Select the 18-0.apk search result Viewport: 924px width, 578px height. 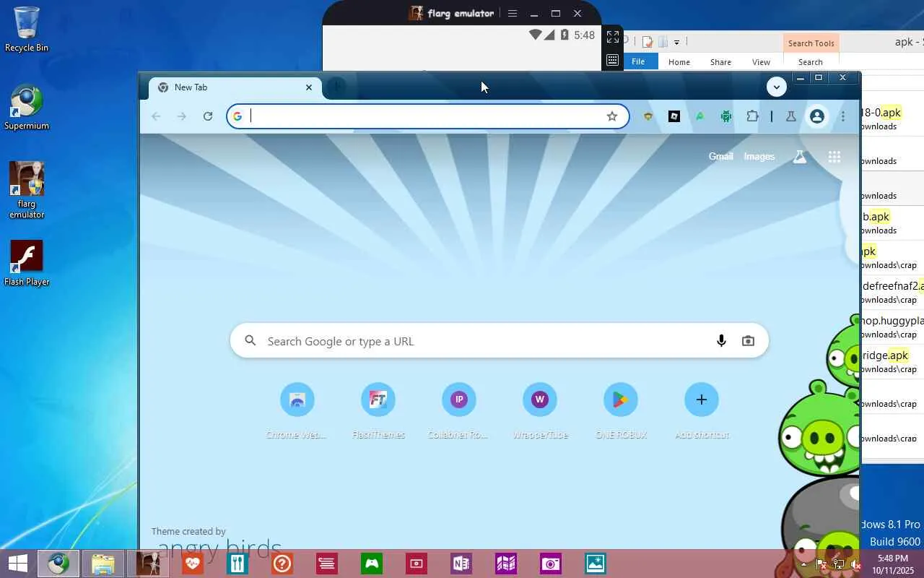[892, 118]
